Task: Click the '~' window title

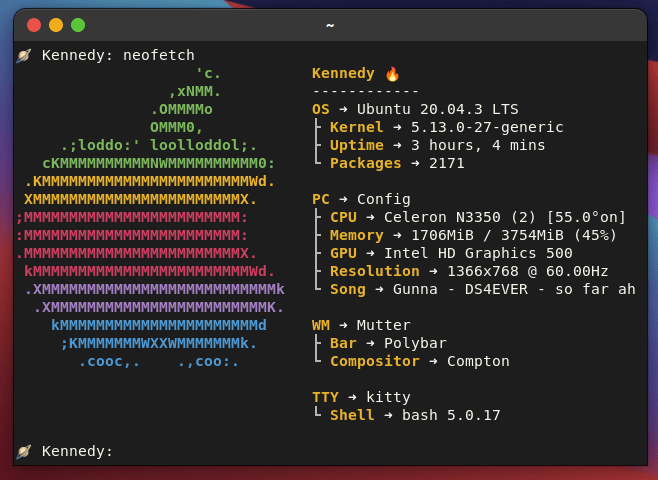Action: click(x=330, y=26)
